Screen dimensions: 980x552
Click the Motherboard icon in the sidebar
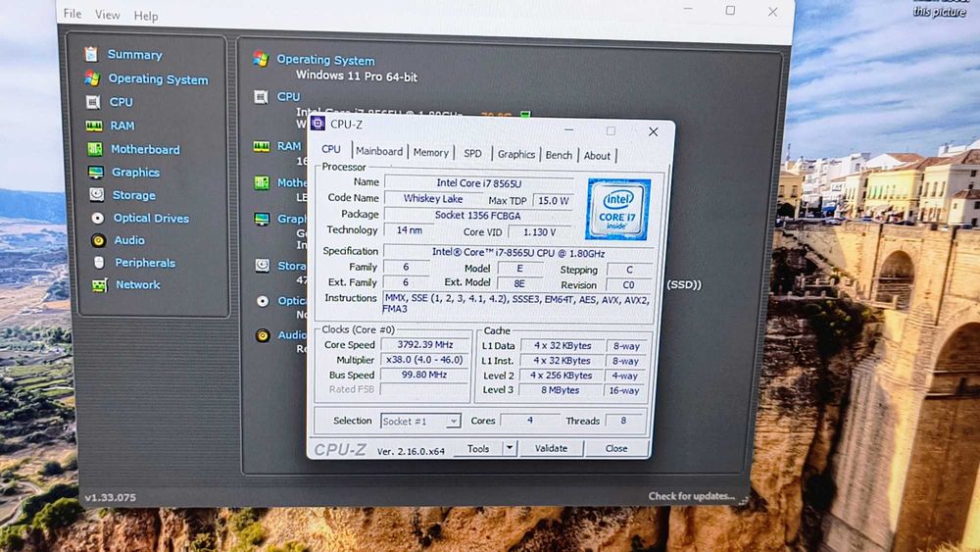94,149
